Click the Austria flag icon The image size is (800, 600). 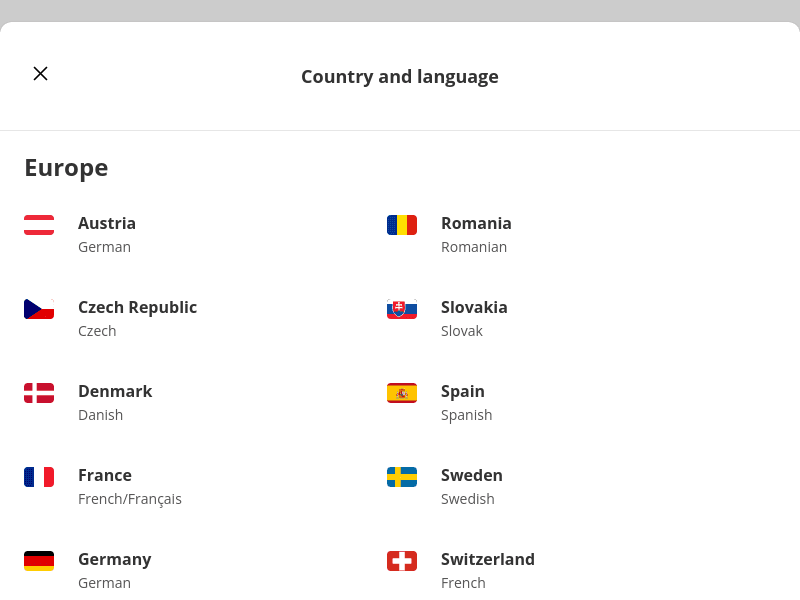tap(39, 225)
